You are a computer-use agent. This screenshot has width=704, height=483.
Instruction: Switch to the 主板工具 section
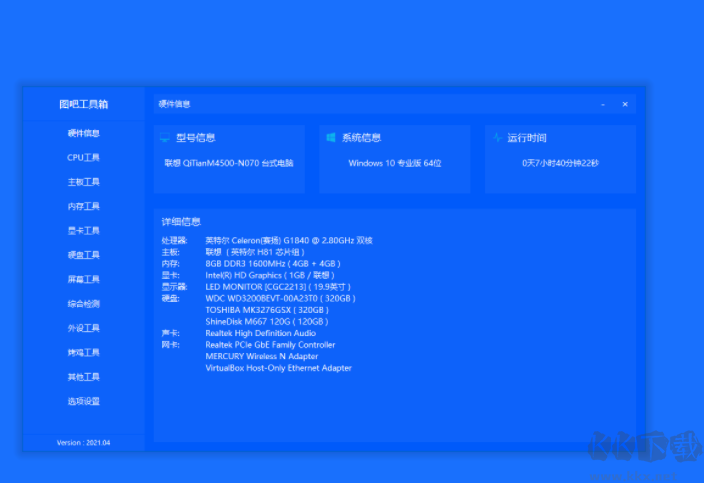83,182
